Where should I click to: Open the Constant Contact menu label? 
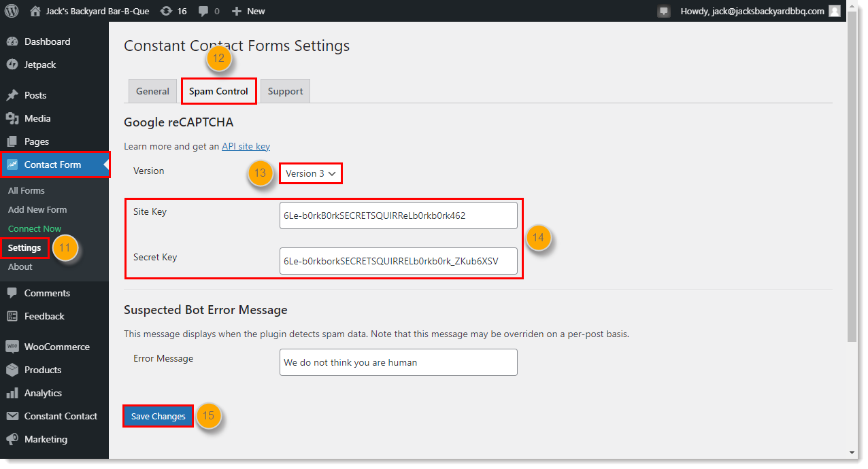click(61, 416)
